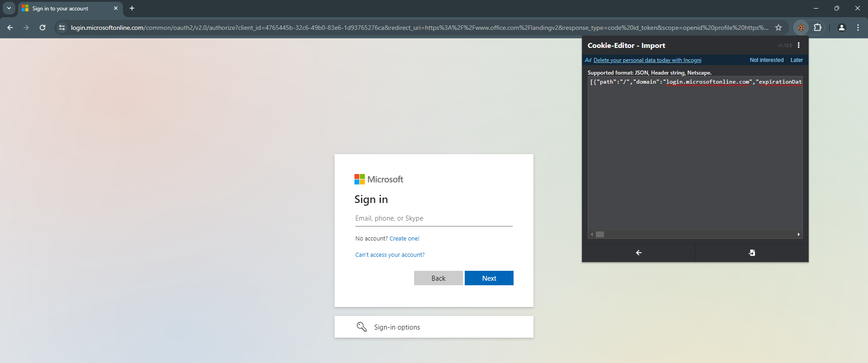Click the horizontal scrollbar thumb in import box

tap(600, 234)
